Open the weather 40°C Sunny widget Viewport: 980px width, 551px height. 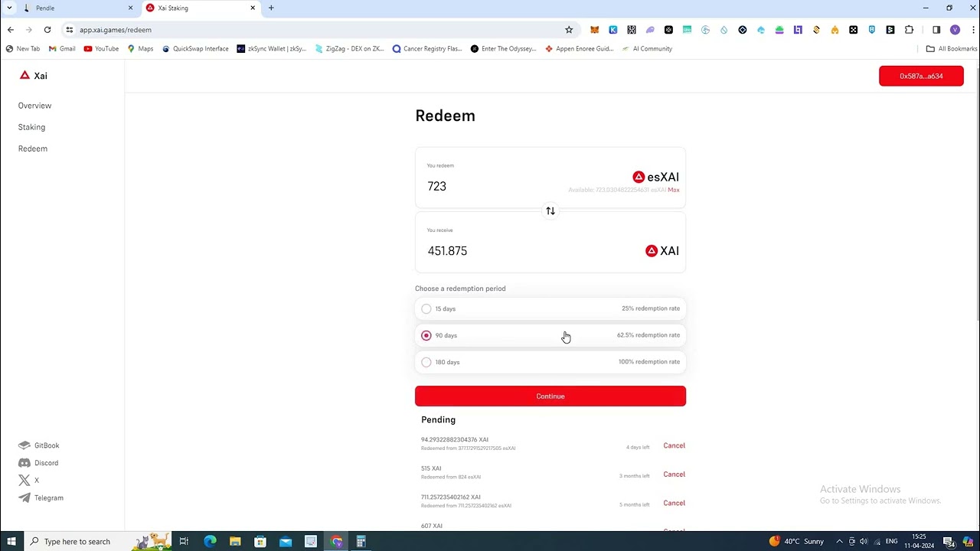click(x=796, y=541)
